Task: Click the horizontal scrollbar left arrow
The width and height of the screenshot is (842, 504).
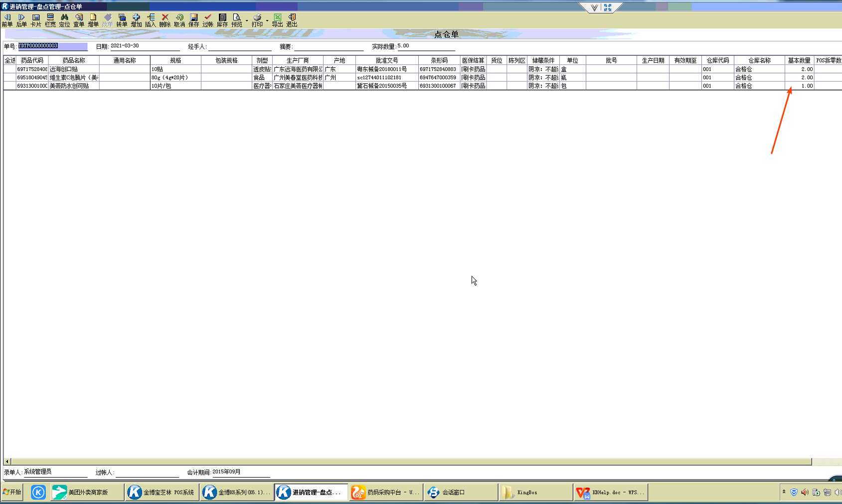Action: click(7, 462)
